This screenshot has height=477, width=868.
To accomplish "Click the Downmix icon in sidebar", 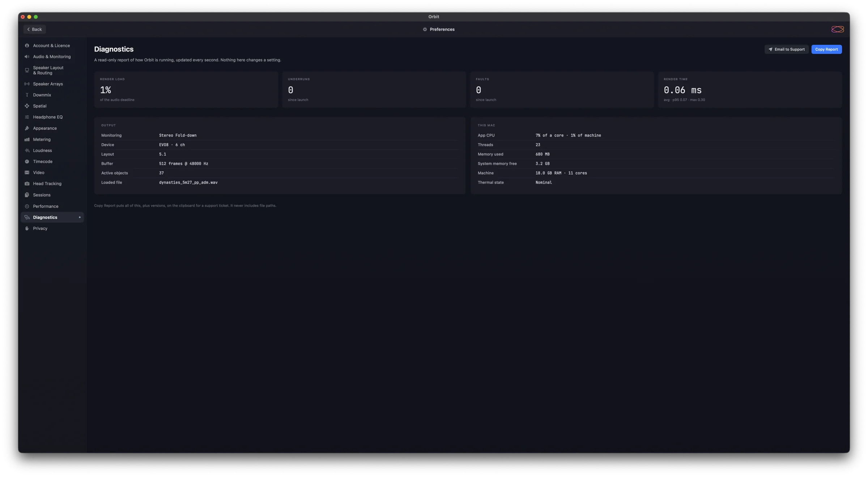I will coord(27,95).
